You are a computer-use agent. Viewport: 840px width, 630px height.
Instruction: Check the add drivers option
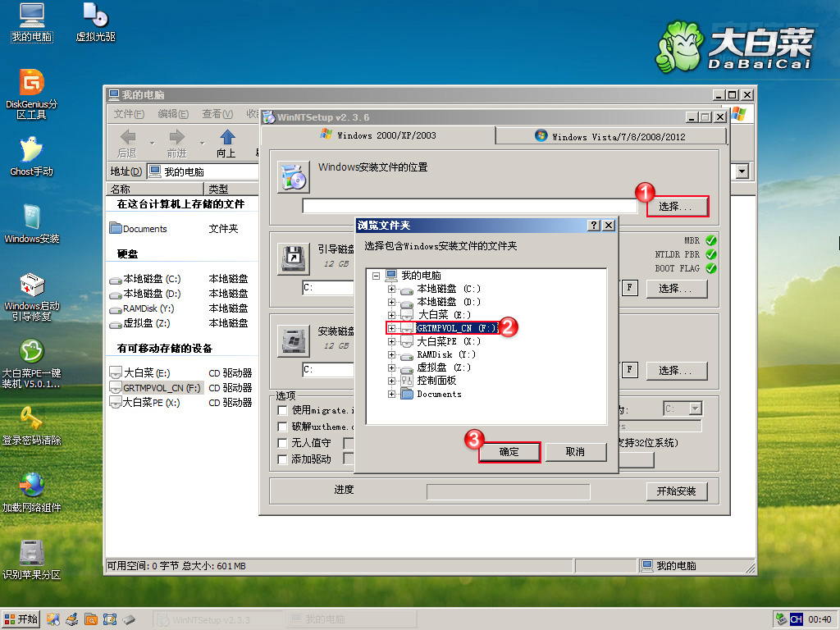pyautogui.click(x=283, y=459)
